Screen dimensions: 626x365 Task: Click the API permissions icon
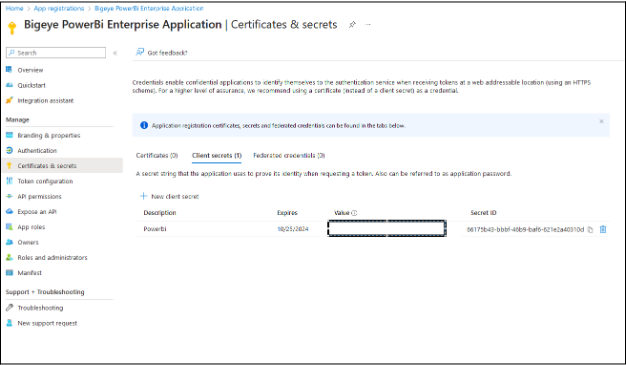click(9, 196)
